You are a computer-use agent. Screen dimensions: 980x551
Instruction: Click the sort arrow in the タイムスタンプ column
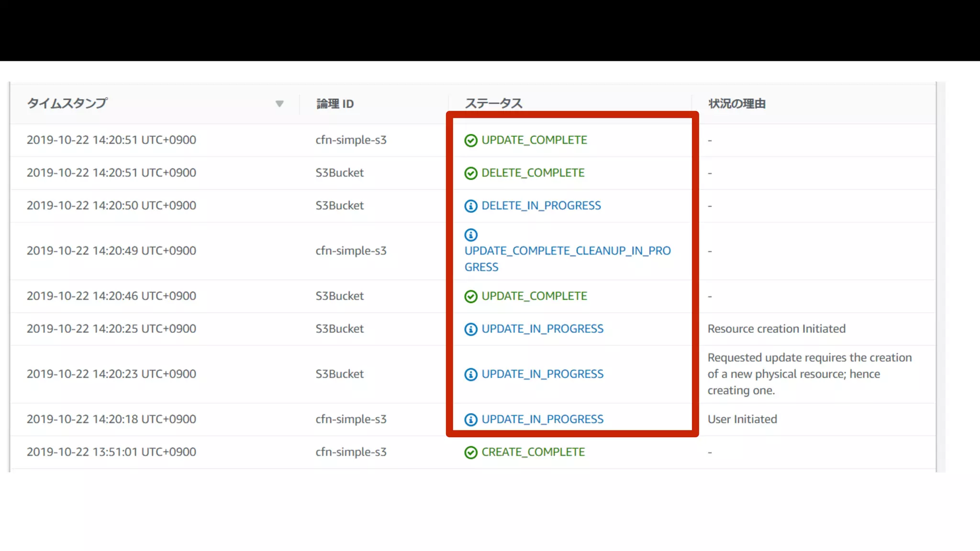pyautogui.click(x=279, y=104)
